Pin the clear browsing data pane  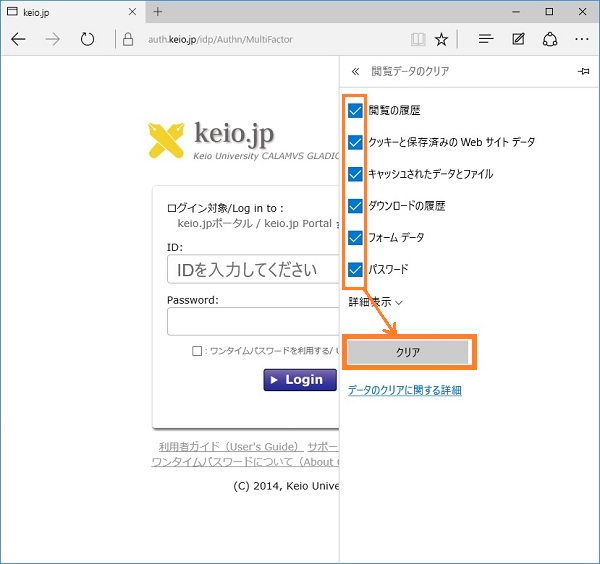point(583,72)
